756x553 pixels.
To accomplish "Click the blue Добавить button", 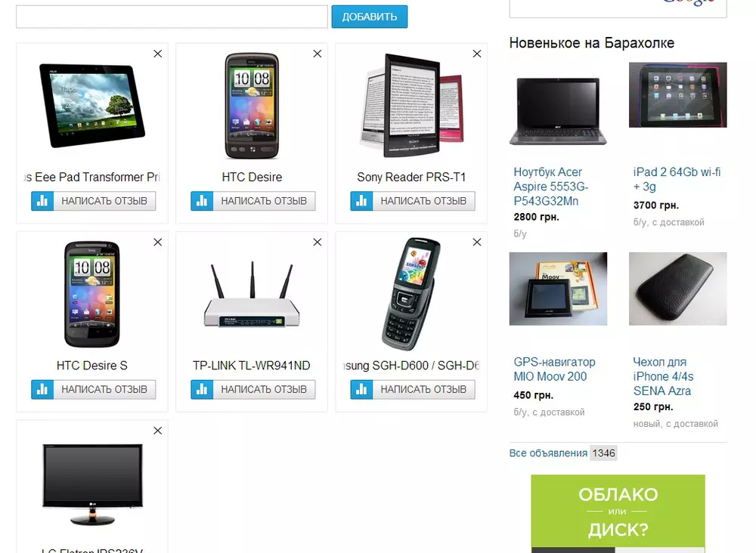I will pos(370,17).
